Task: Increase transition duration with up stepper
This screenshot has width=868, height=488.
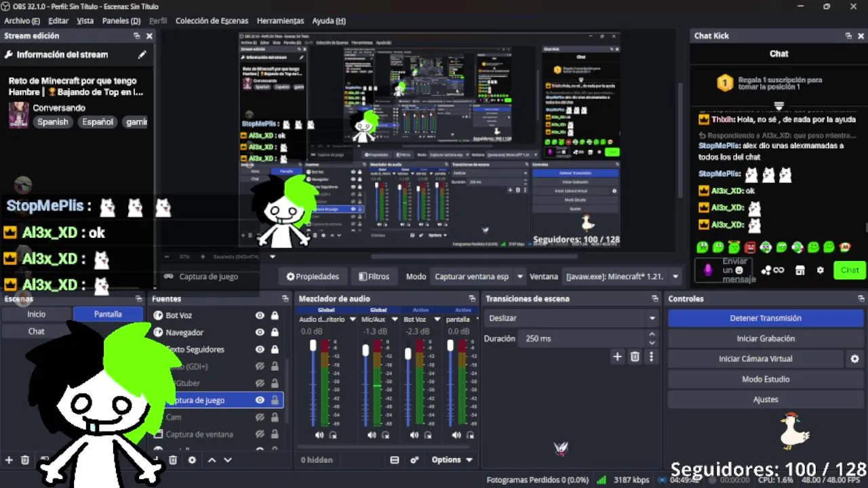Action: pos(652,334)
